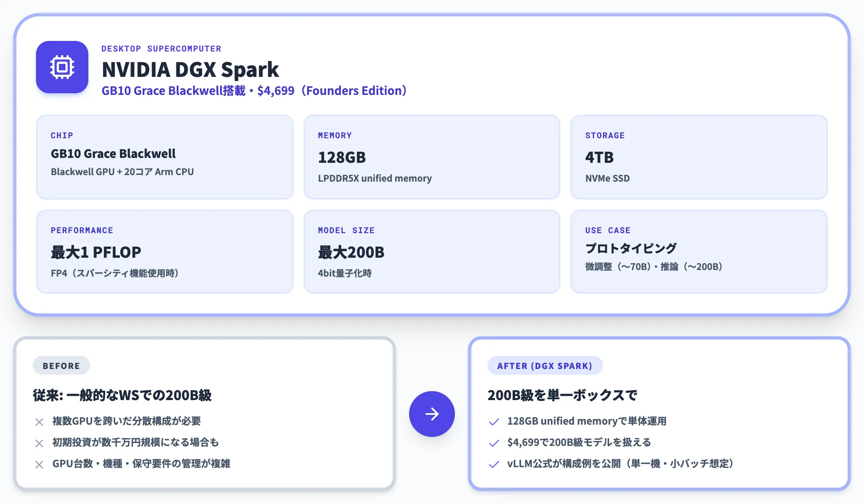
Task: Click the 128GB value
Action: pyautogui.click(x=342, y=157)
